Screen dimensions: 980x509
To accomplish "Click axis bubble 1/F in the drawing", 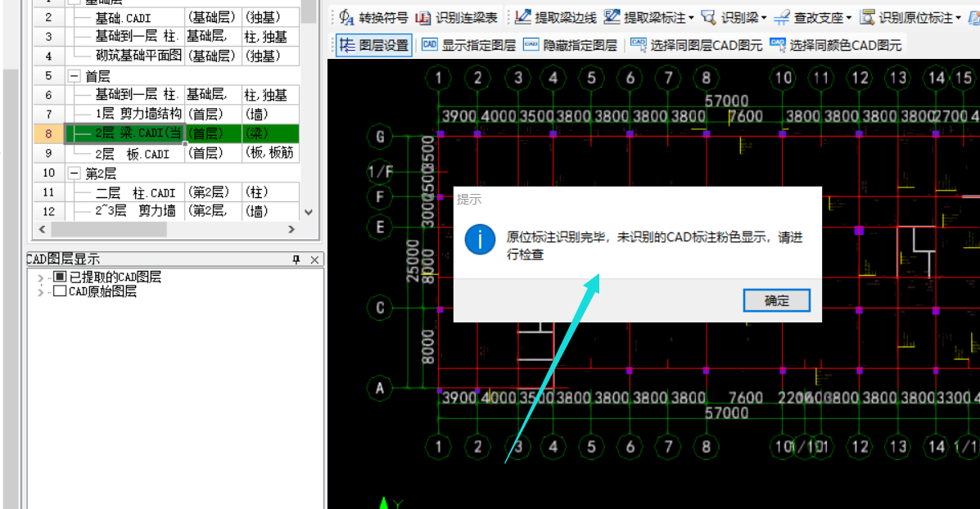I will (380, 171).
